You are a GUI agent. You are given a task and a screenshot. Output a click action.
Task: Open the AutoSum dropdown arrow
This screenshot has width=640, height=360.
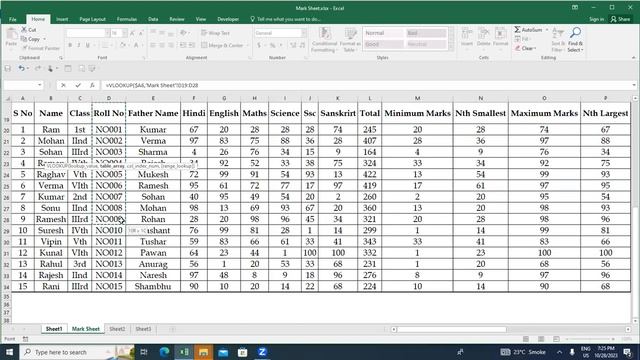point(547,30)
